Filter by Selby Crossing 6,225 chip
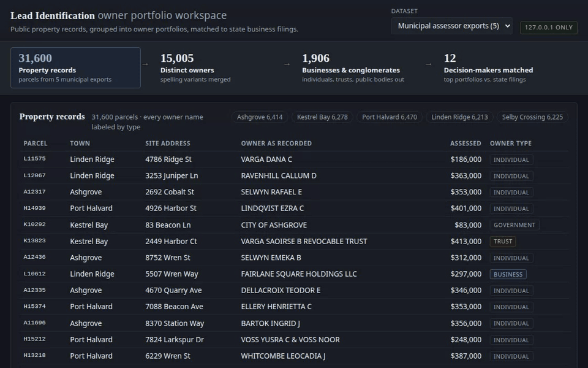 tap(532, 117)
